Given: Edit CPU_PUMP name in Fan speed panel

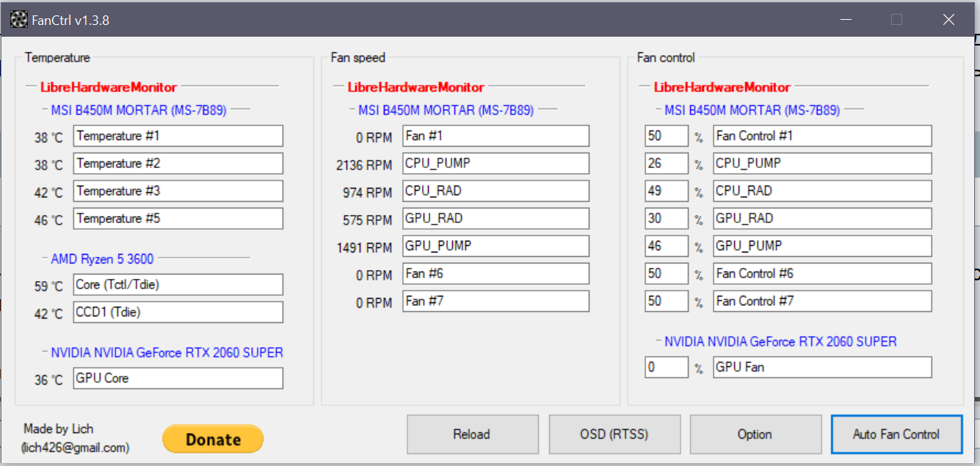Looking at the screenshot, I should [496, 164].
